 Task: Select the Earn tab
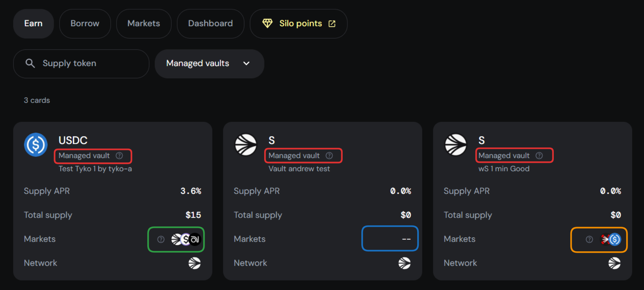point(33,24)
